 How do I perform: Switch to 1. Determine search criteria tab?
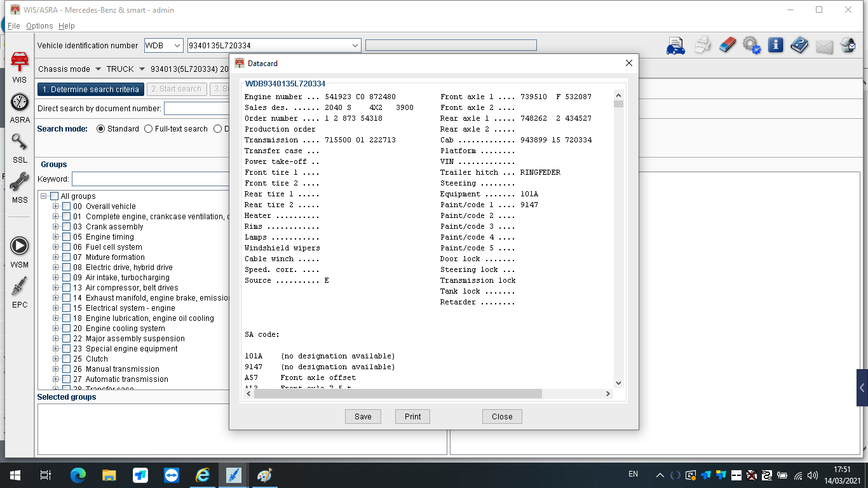coord(91,90)
